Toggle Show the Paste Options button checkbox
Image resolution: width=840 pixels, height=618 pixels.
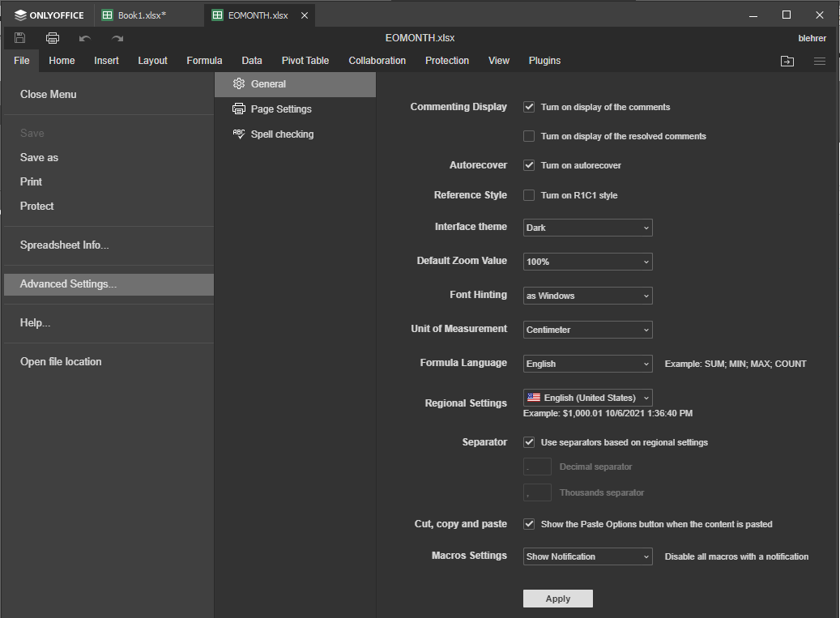[529, 524]
